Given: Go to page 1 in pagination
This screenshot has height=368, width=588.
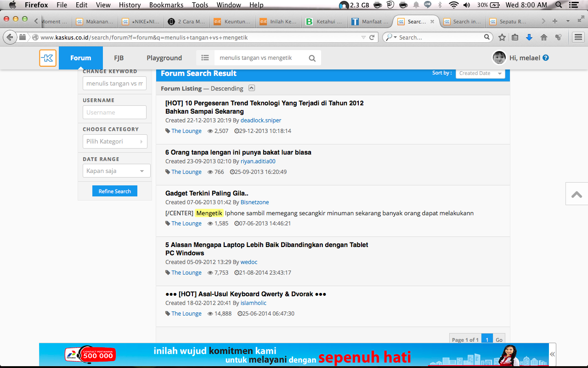Looking at the screenshot, I should coord(487,339).
